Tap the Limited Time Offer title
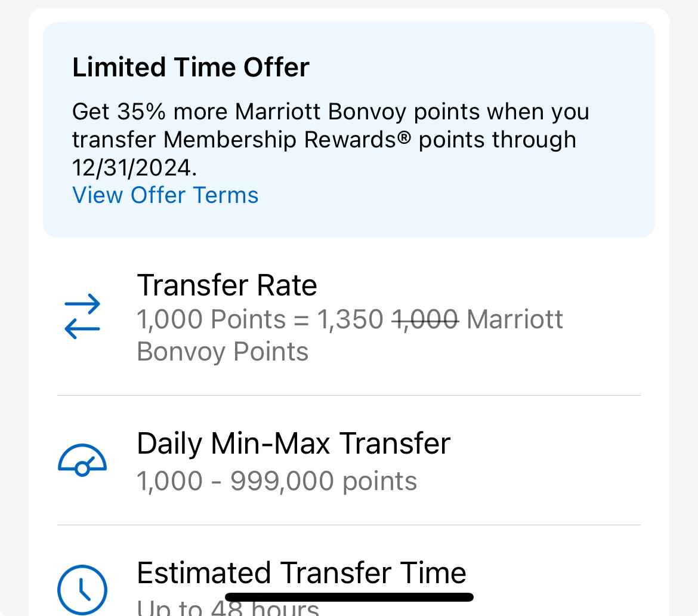Screen dimensions: 698x616 191,67
